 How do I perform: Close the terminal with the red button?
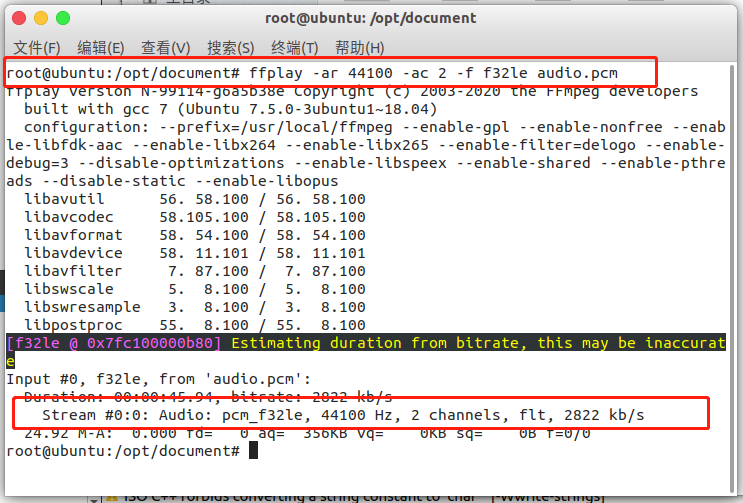(19, 18)
